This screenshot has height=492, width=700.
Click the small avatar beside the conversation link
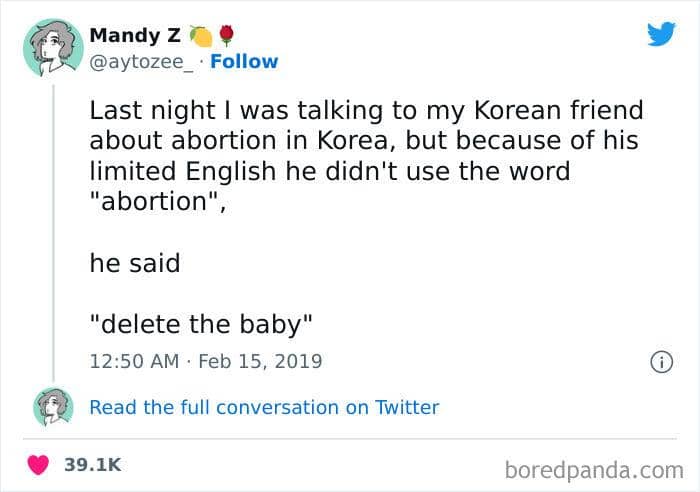(x=53, y=407)
